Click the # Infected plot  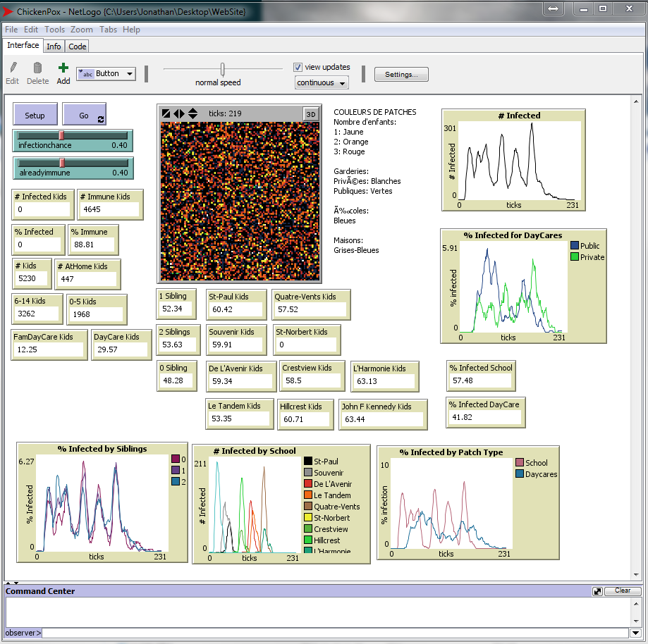[x=514, y=160]
